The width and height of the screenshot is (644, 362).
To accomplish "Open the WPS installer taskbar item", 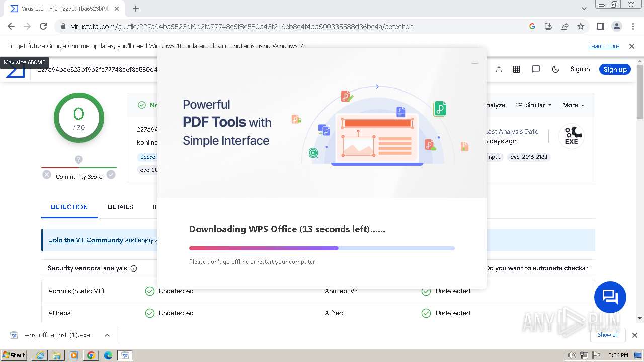I will (125, 355).
